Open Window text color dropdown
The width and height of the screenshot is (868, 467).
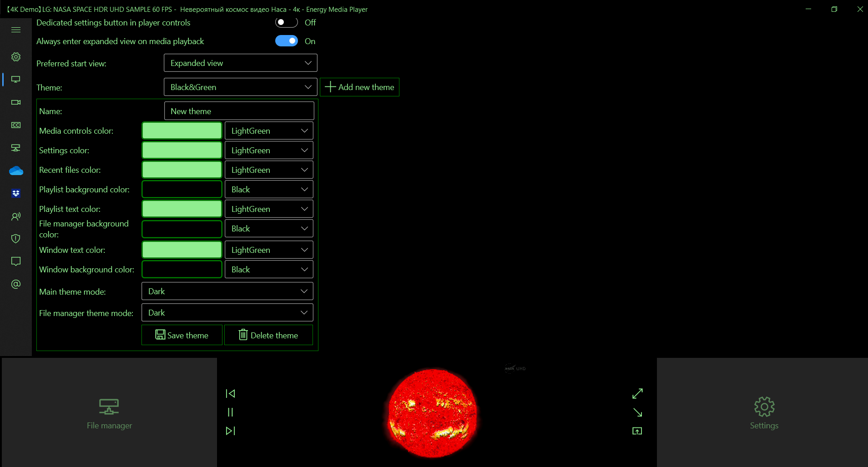(269, 250)
